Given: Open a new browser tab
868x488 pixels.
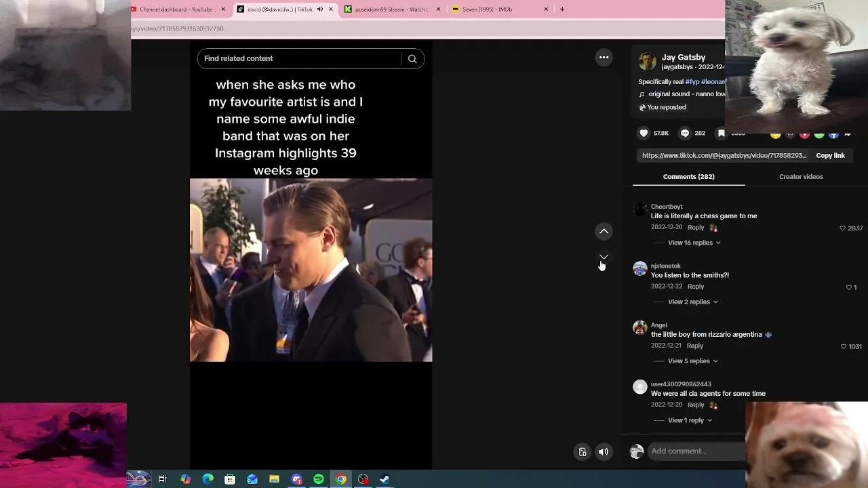Looking at the screenshot, I should click(562, 9).
